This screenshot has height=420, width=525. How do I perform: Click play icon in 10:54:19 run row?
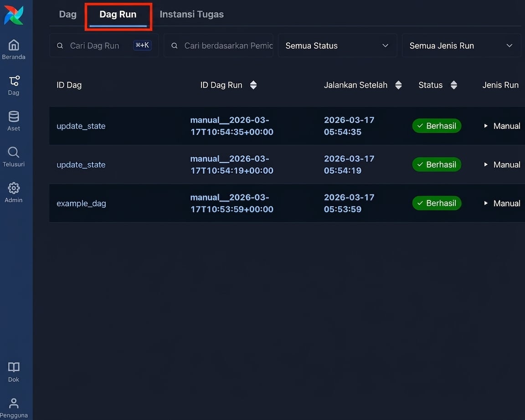(x=485, y=164)
